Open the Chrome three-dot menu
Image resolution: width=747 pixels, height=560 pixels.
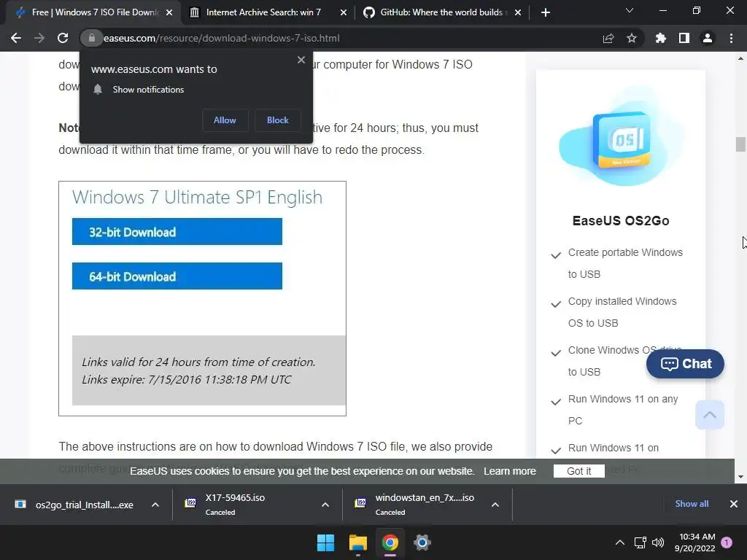(731, 38)
